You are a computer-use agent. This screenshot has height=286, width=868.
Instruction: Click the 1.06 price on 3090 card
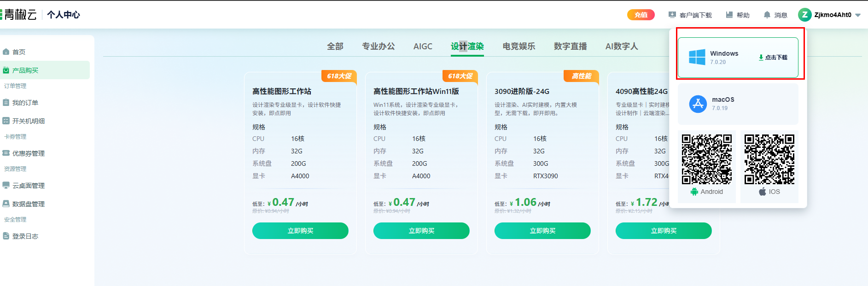click(525, 202)
